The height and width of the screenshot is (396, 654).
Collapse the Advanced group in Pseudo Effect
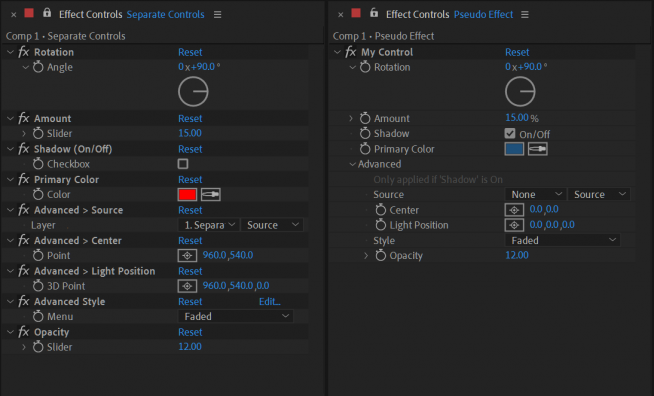(352, 164)
